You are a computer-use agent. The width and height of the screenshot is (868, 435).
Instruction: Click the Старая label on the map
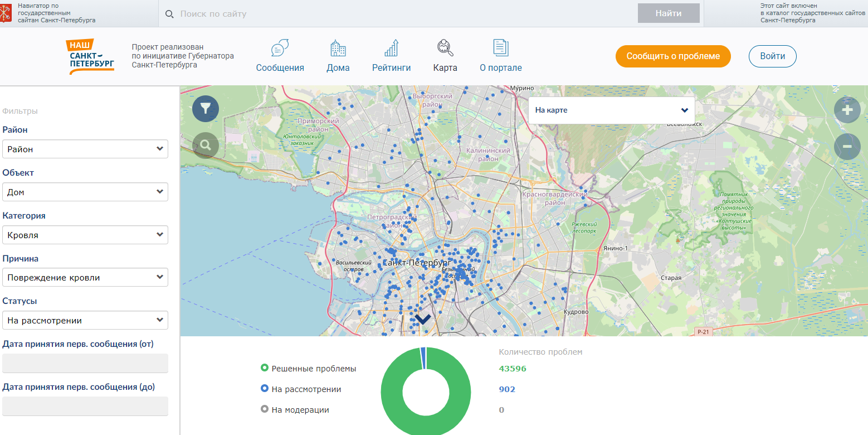coord(671,277)
